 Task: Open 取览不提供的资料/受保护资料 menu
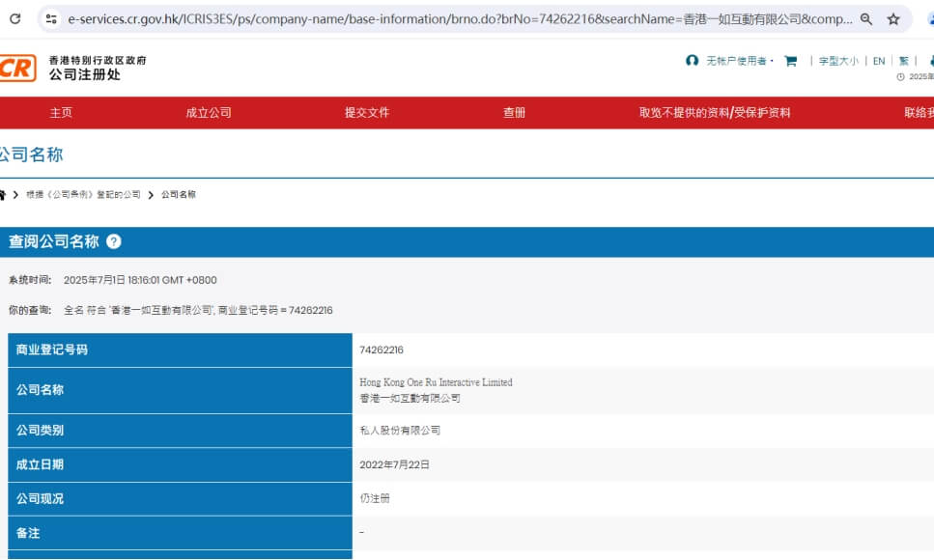(715, 113)
